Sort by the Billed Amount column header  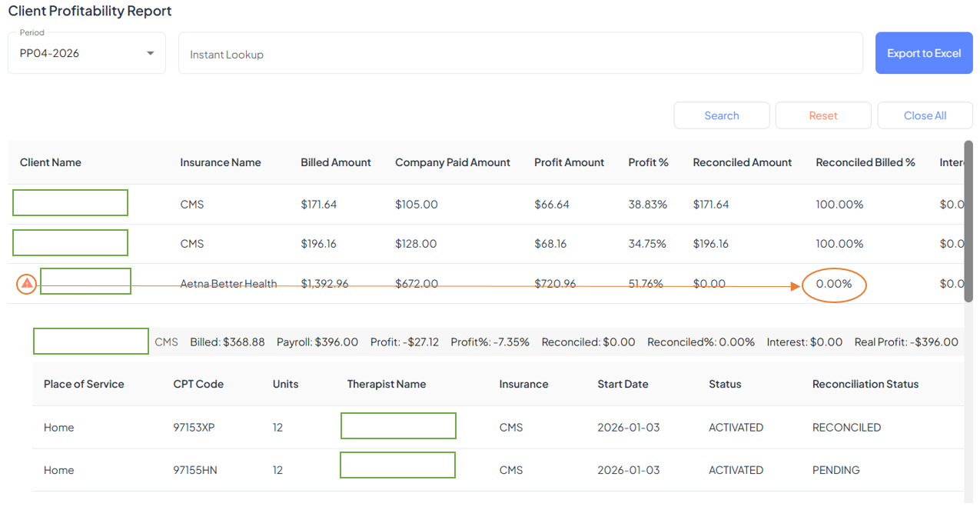coord(336,162)
